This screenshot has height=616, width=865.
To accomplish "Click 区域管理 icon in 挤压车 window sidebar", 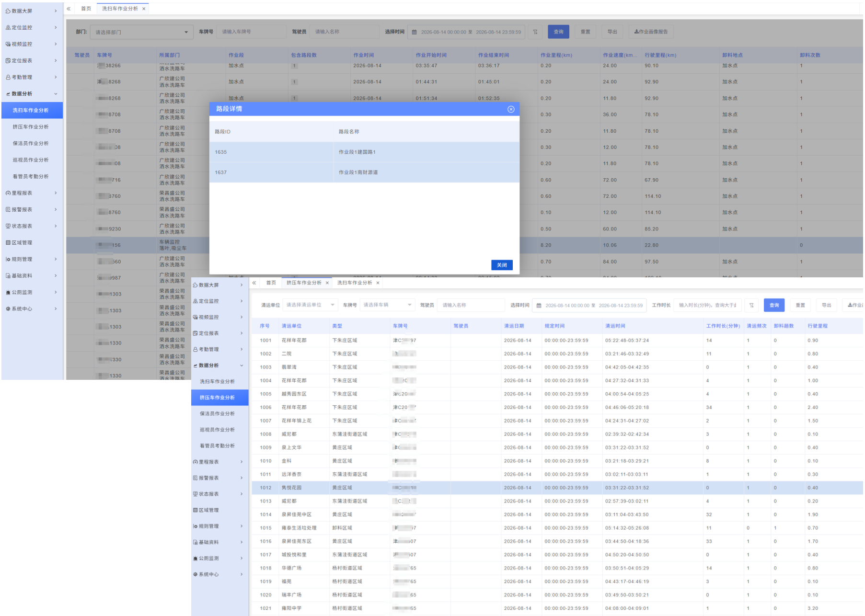I will click(x=196, y=510).
